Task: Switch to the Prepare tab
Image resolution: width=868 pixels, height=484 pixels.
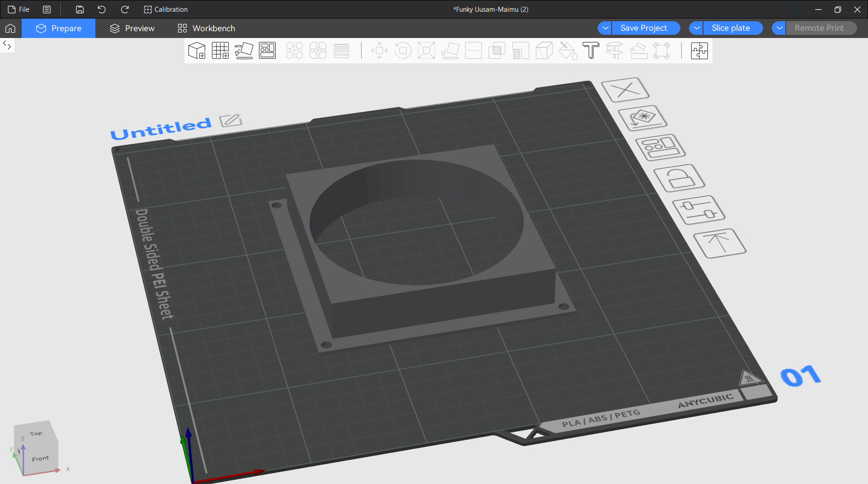Action: pos(59,28)
